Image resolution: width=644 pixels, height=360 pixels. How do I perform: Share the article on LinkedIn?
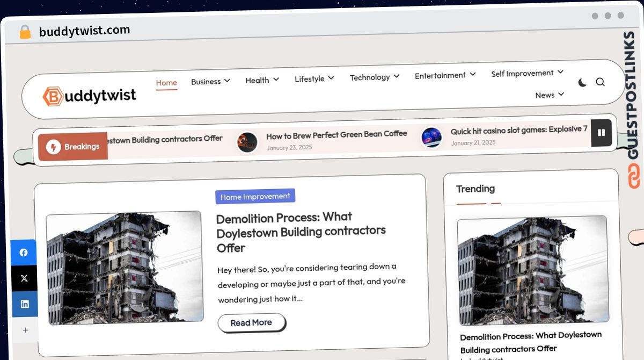click(x=24, y=304)
